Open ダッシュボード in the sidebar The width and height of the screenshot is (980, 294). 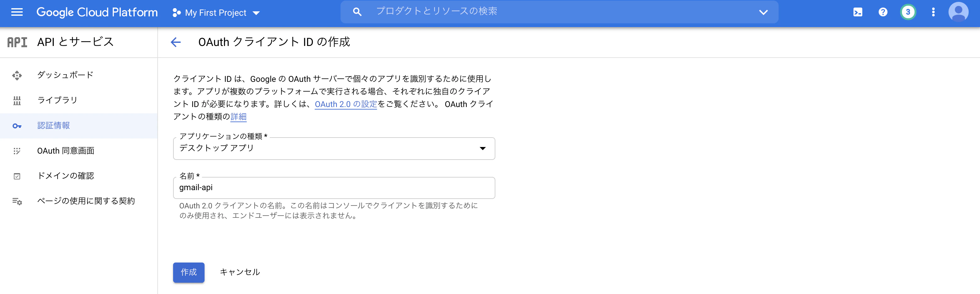[79, 75]
